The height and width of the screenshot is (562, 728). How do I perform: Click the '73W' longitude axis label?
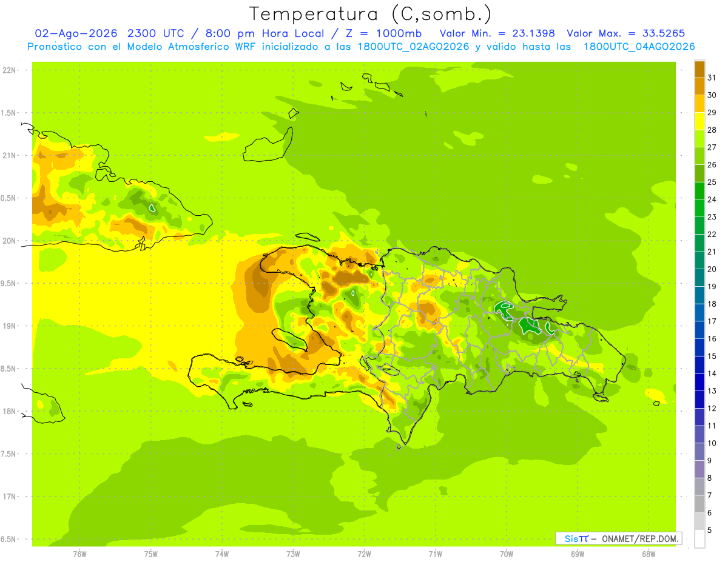[293, 554]
